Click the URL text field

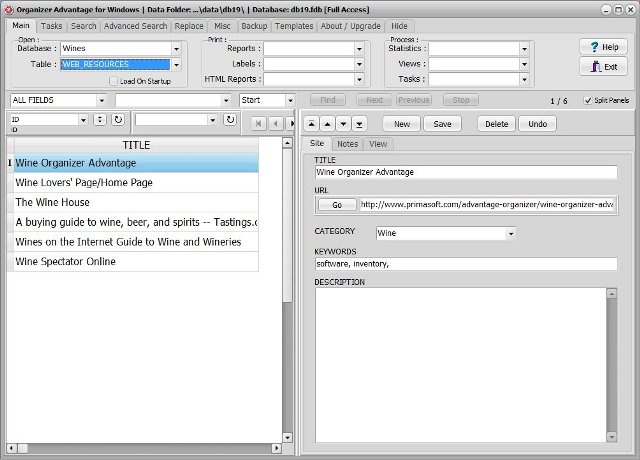tap(487, 205)
